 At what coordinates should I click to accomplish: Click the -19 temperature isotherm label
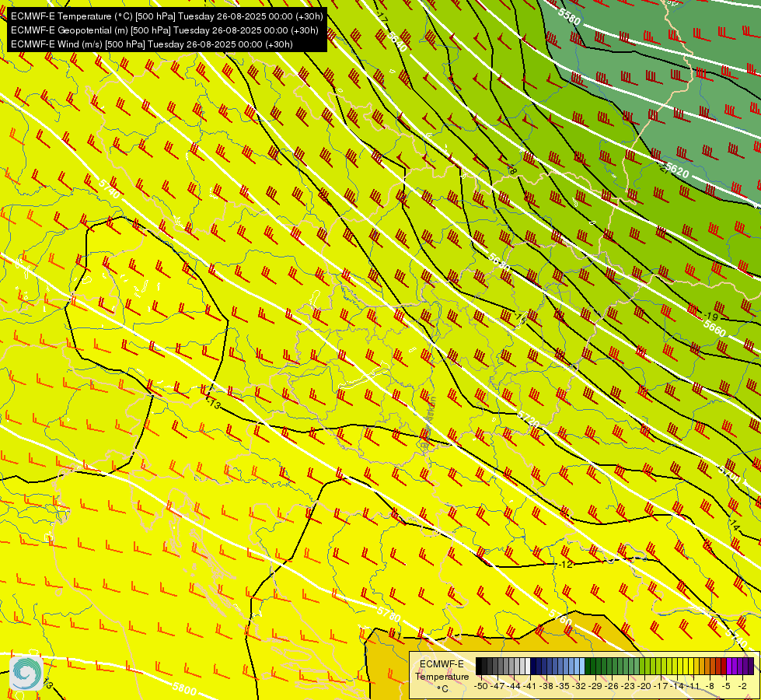(710, 317)
